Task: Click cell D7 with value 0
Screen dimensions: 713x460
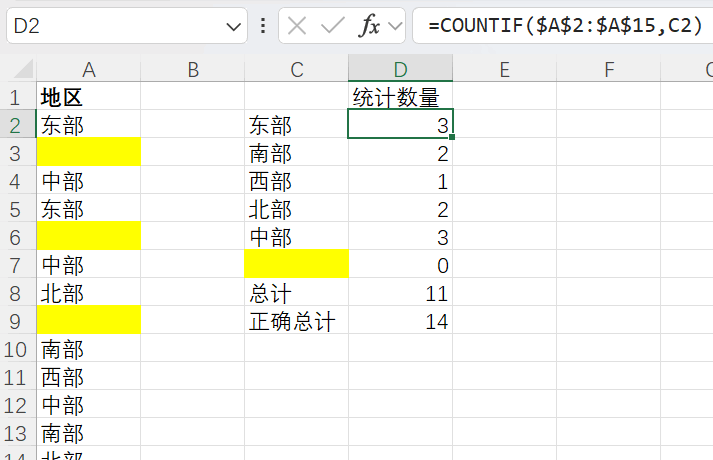Action: [401, 264]
